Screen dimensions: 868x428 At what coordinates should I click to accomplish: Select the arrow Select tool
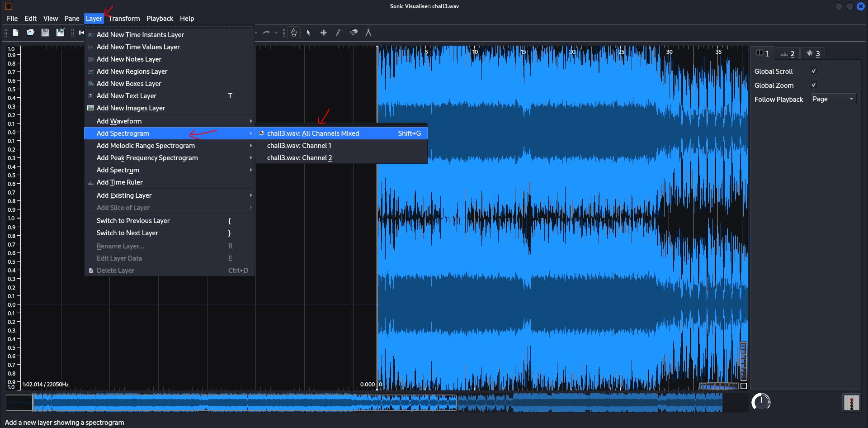308,33
